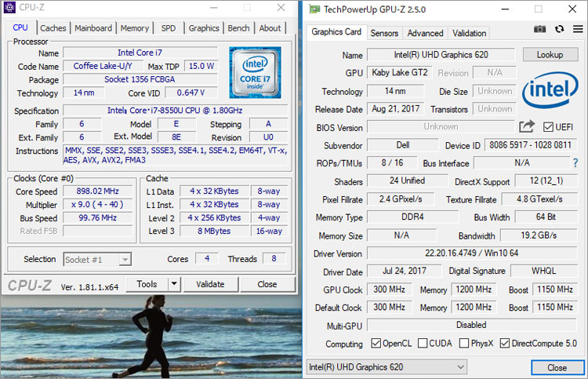Switch to the Mainboard tab
The height and width of the screenshot is (379, 588).
pyautogui.click(x=93, y=28)
